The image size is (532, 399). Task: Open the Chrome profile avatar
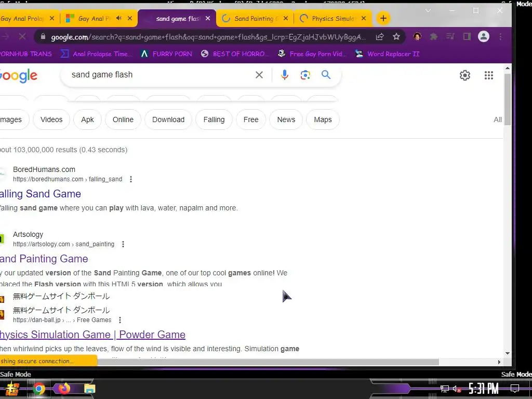point(484,36)
